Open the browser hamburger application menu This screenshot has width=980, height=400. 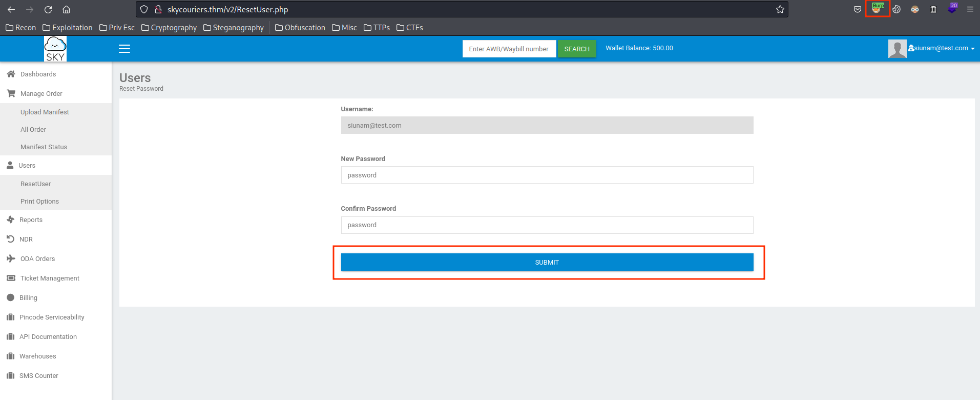(970, 9)
